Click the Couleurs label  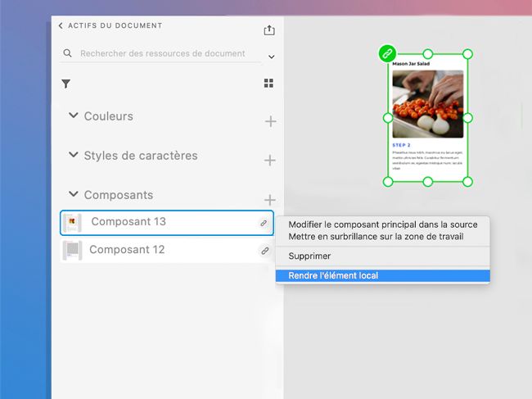click(109, 116)
